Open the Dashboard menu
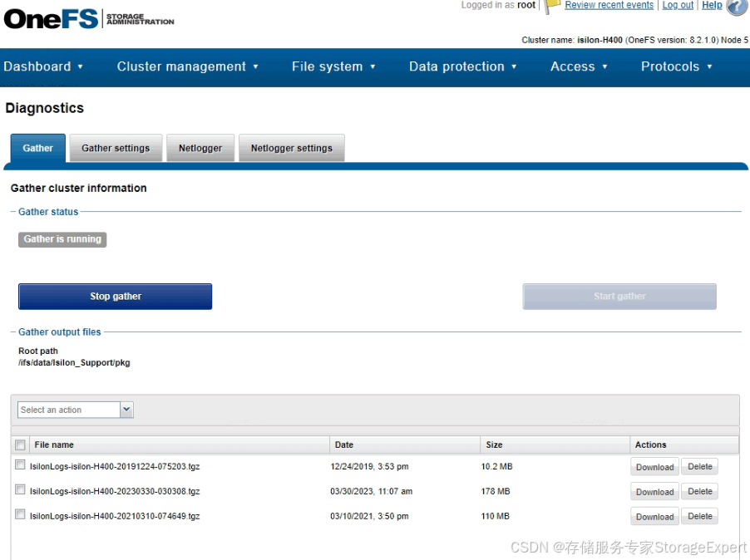750x560 pixels. (x=43, y=66)
